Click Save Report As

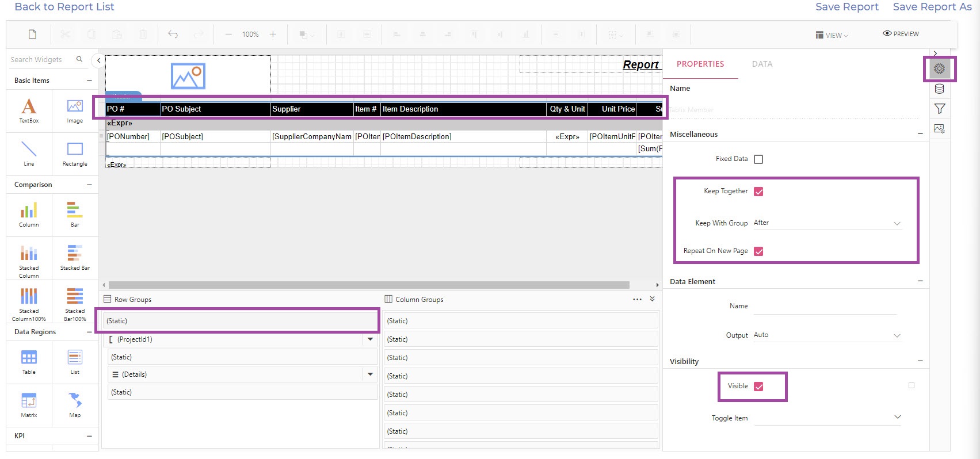click(932, 7)
